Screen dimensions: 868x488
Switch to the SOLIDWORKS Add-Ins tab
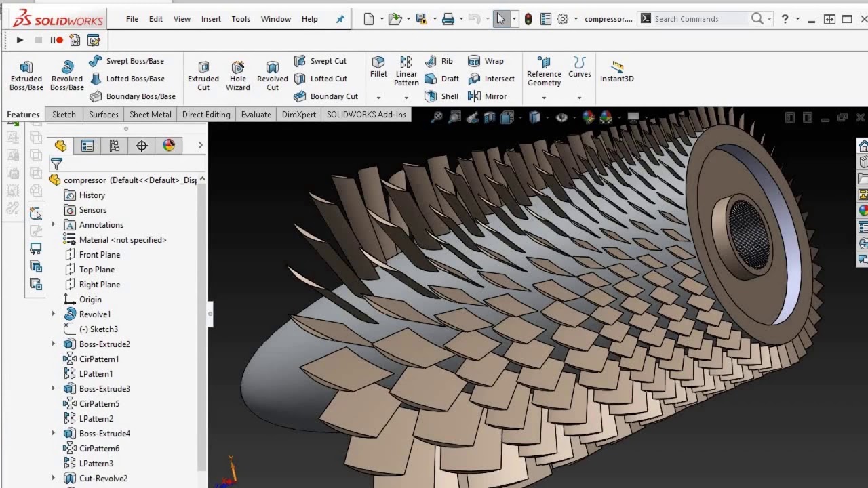point(366,115)
